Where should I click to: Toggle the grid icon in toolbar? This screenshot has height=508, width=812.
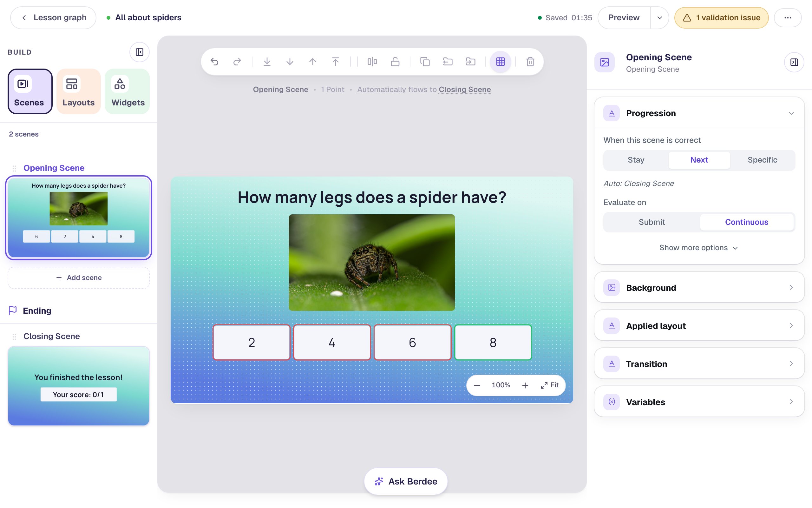coord(500,62)
